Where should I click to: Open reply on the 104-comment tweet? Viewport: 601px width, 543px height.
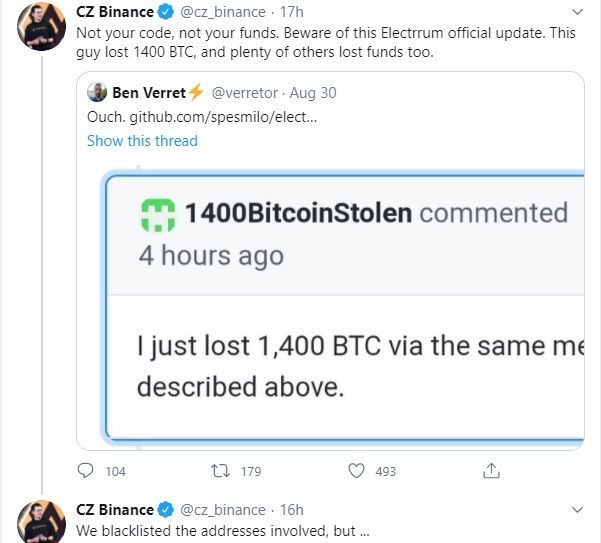coord(85,471)
